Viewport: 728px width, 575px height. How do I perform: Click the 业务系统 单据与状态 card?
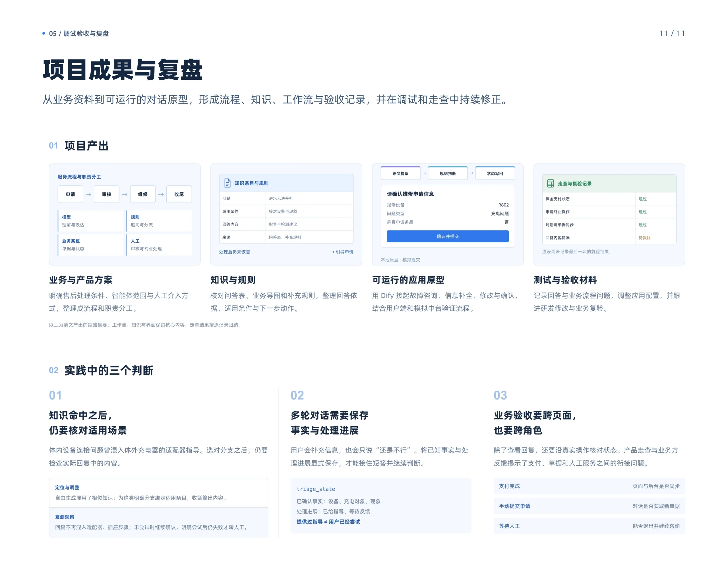[90, 245]
